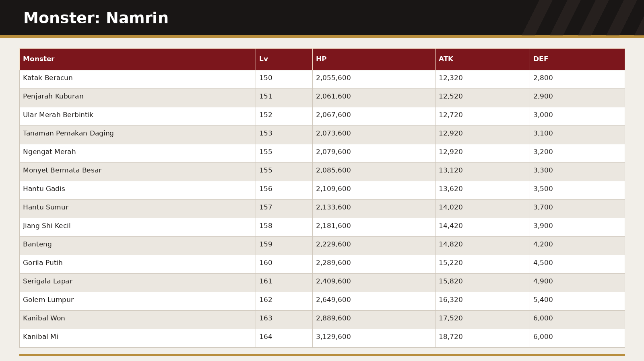Click Kanibal Won ATK value 17,520
The image size is (644, 361).
click(x=451, y=318)
